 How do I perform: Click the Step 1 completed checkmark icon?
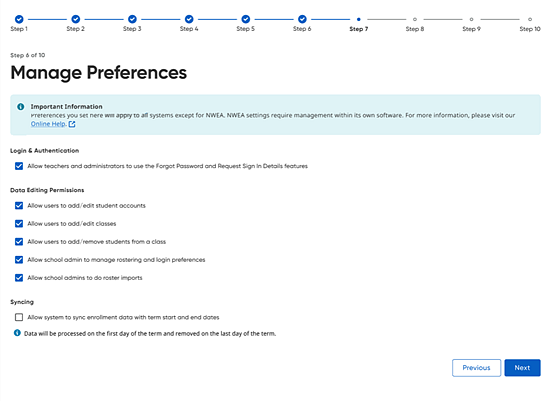tap(19, 19)
